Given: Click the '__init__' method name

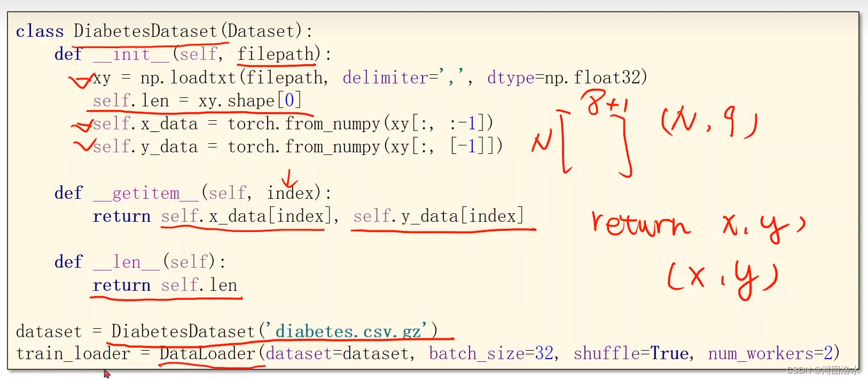Looking at the screenshot, I should 131,54.
